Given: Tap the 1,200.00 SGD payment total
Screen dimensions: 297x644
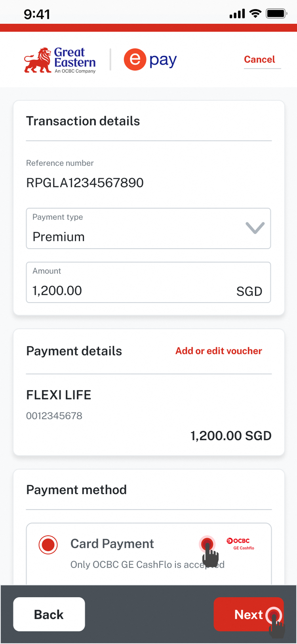Looking at the screenshot, I should (x=231, y=436).
